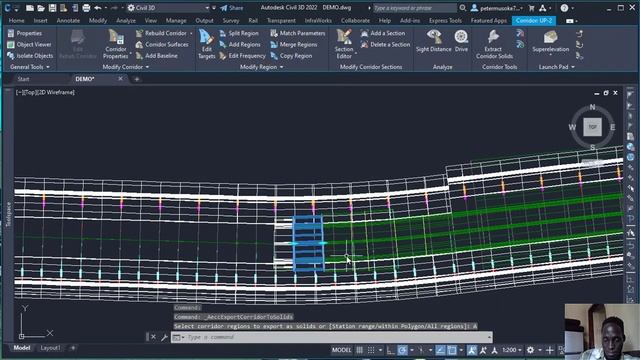Click the Match Parameters icon
Viewport: 640px width, 360px height.
click(x=274, y=33)
